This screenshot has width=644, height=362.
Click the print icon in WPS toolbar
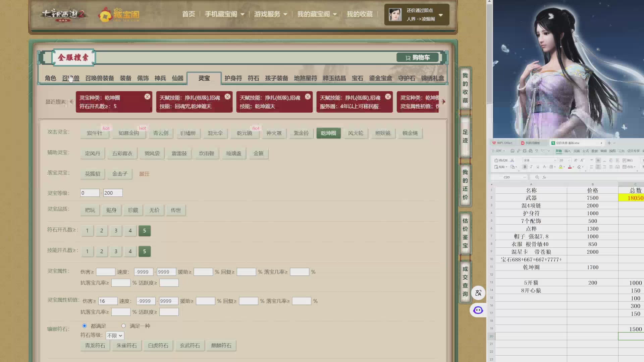[x=525, y=151]
